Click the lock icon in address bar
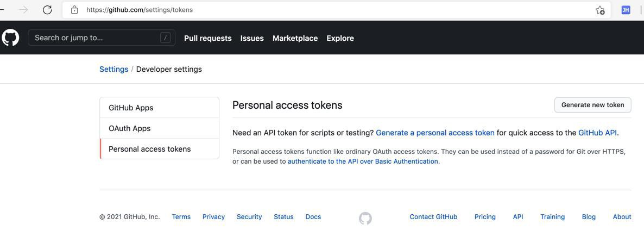Image resolution: width=644 pixels, height=230 pixels. [x=74, y=10]
